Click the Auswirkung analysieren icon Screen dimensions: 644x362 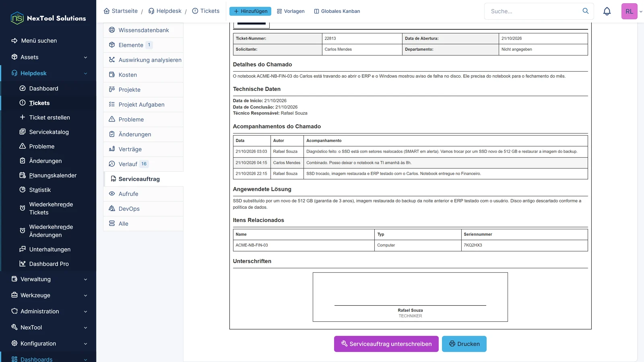(112, 60)
